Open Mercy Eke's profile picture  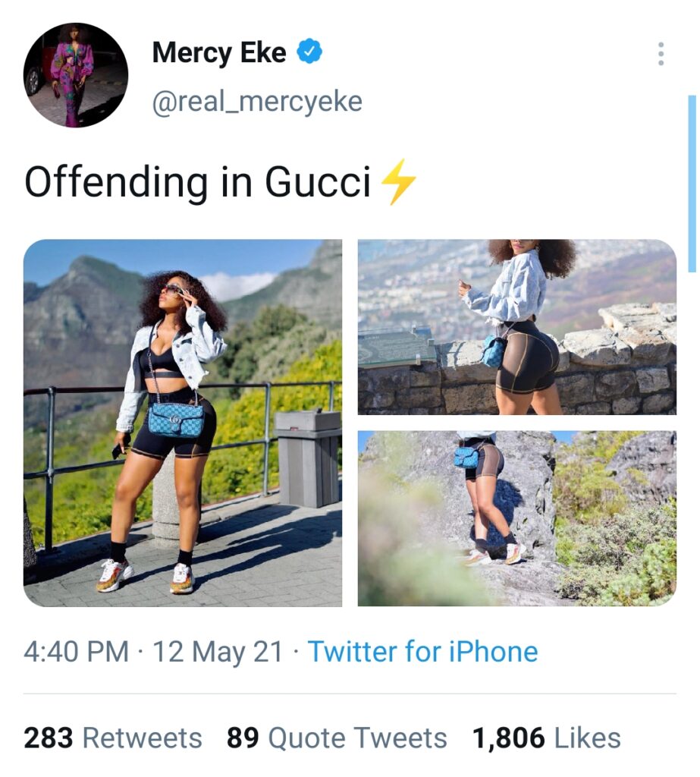tap(75, 74)
